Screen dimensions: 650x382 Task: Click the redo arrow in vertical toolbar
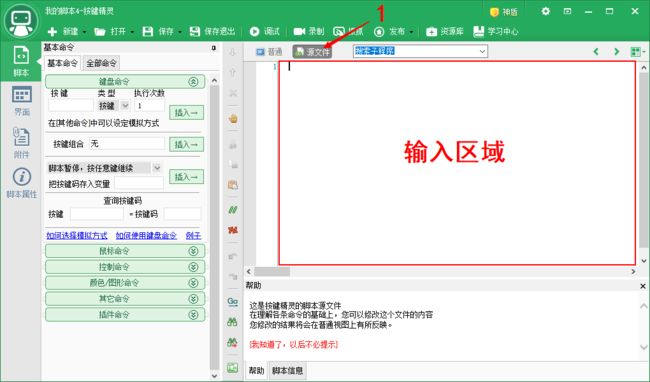[x=233, y=276]
